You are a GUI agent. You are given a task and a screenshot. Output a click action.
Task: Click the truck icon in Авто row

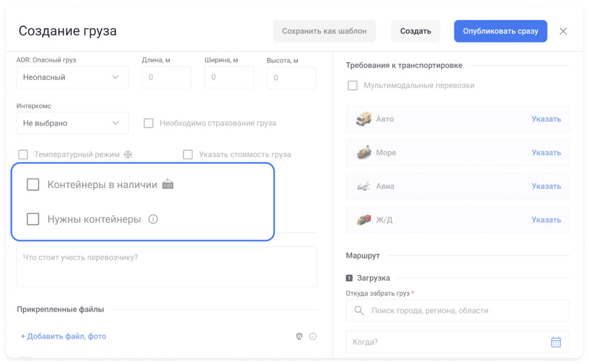click(x=364, y=119)
